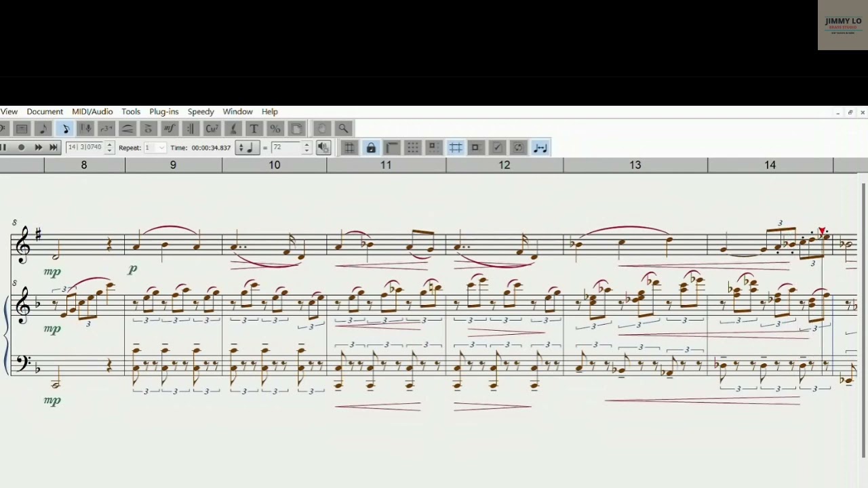Jump to measure 12 on the ruler
868x488 pixels.
(x=505, y=165)
